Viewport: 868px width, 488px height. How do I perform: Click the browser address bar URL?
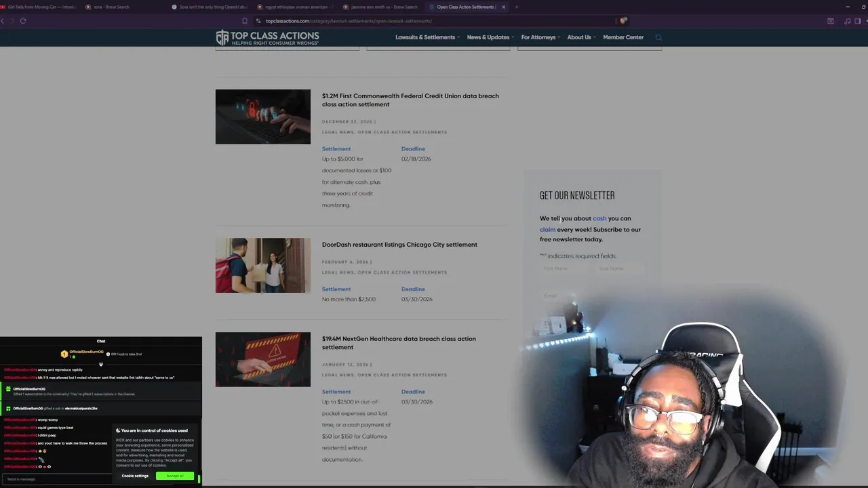point(349,21)
